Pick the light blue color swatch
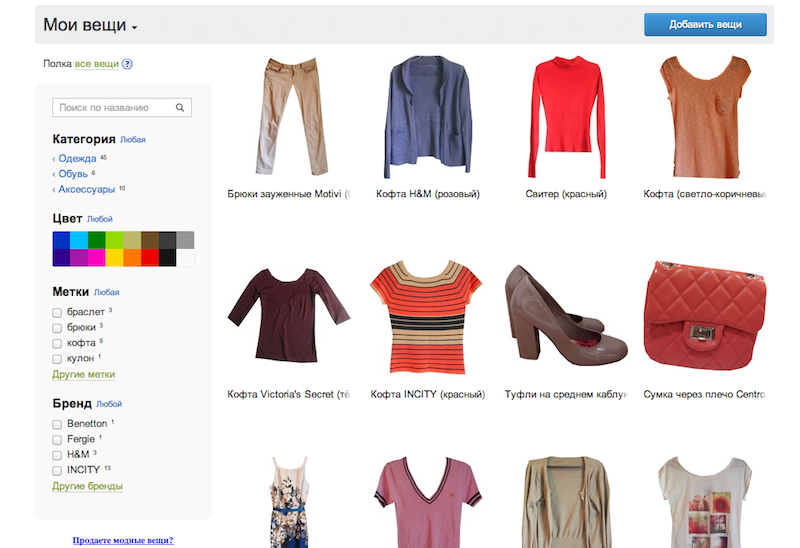Viewport: 800px width, 548px height. point(79,240)
